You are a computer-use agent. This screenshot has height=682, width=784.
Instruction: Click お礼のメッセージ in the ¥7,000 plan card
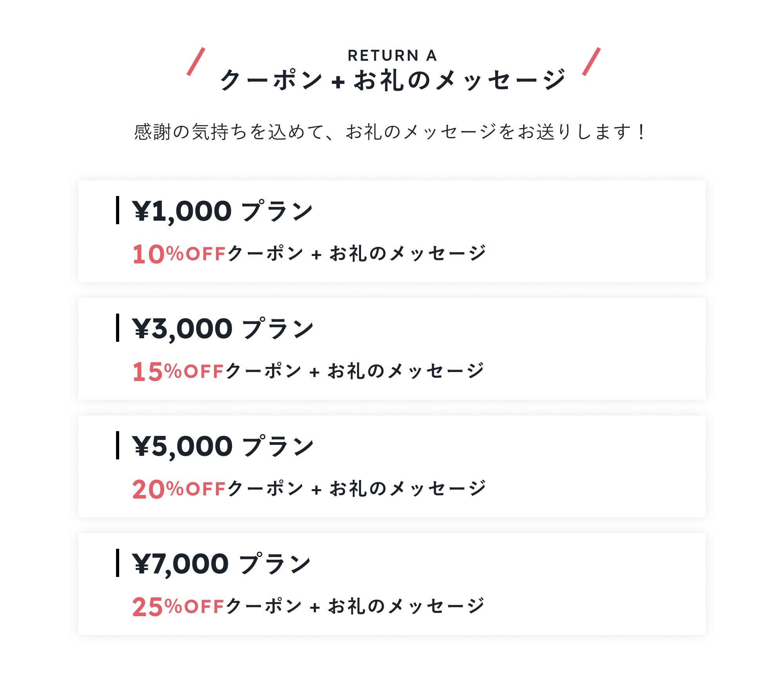(x=407, y=606)
